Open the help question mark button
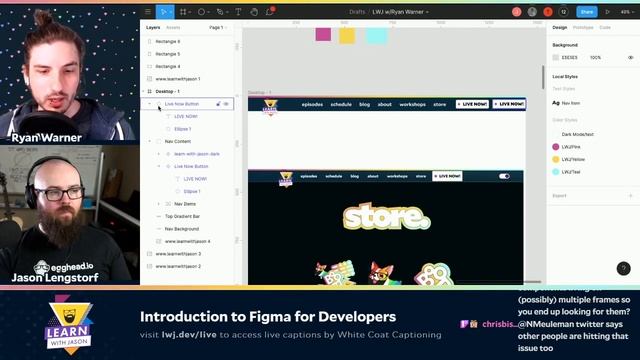The image size is (640, 360). [x=623, y=268]
